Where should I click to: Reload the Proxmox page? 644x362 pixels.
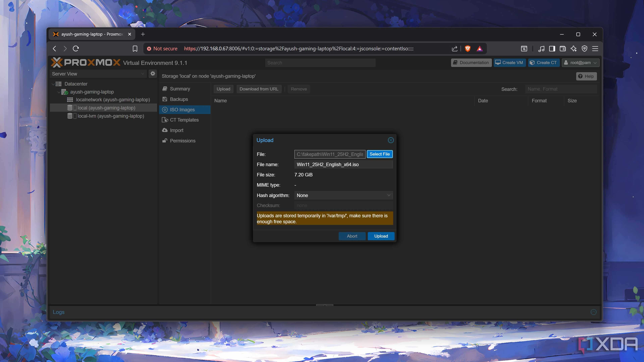tap(76, 48)
